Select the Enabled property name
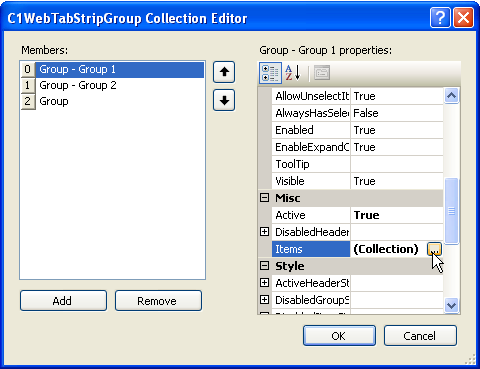Screen dimensions: 480x369 [311, 130]
